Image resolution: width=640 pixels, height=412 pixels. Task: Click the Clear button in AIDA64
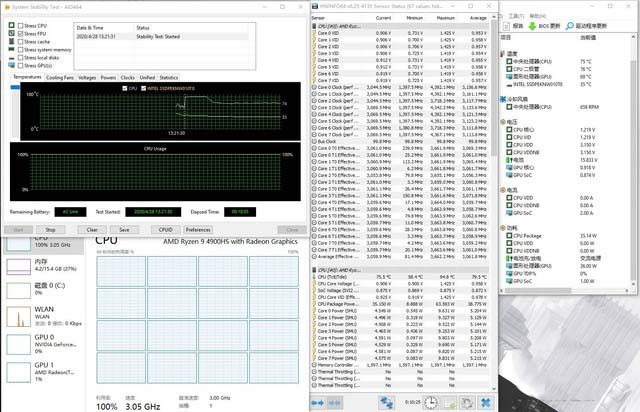92,230
